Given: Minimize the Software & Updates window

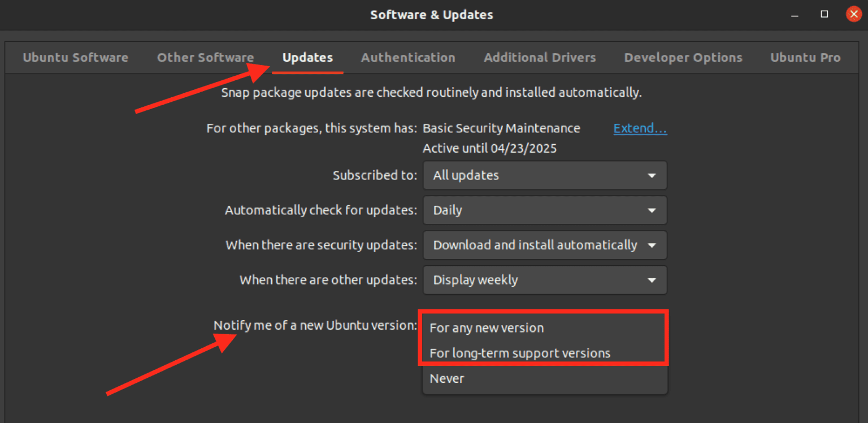Looking at the screenshot, I should click(x=795, y=15).
